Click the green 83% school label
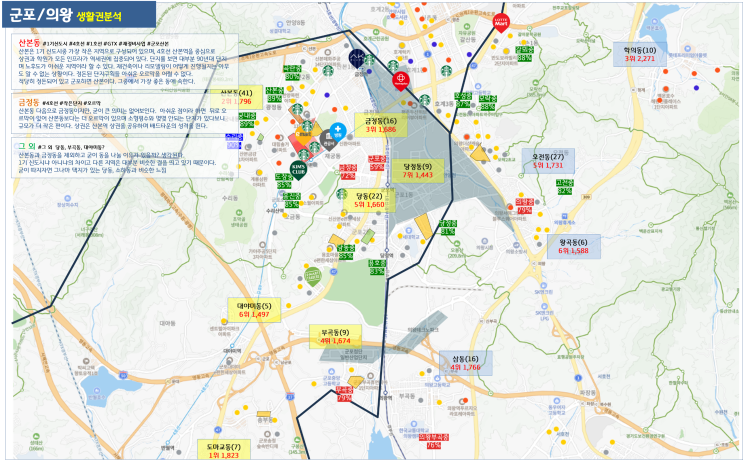Image resolution: width=743 pixels, height=460 pixels. 376,267
